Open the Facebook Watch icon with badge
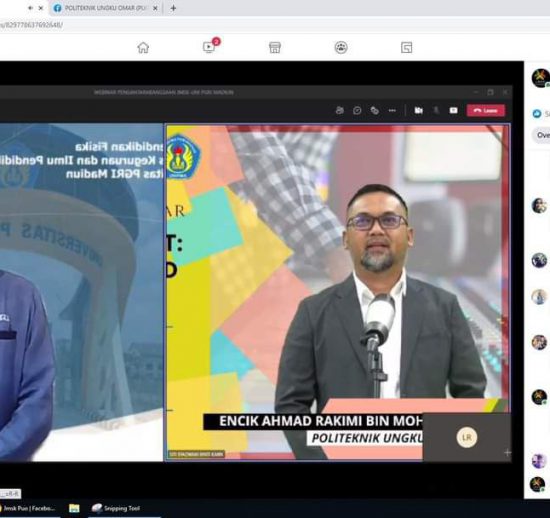Image resolution: width=550 pixels, height=518 pixels. click(x=210, y=46)
